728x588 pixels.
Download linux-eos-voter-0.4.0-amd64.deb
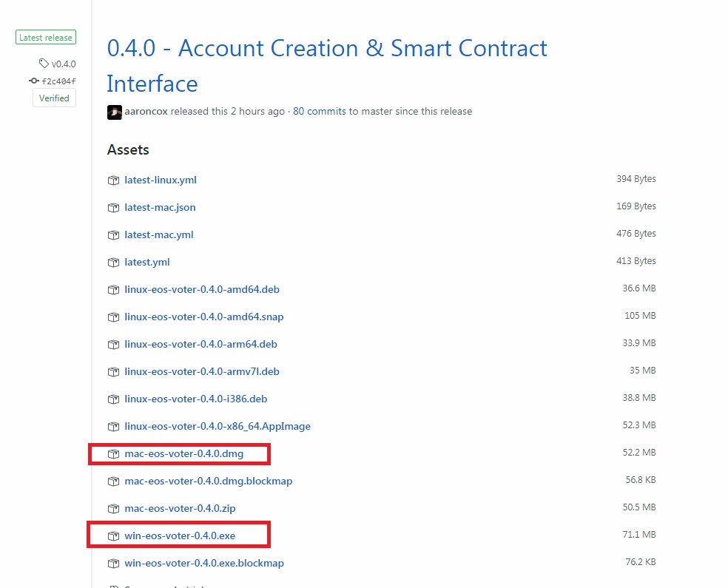202,290
